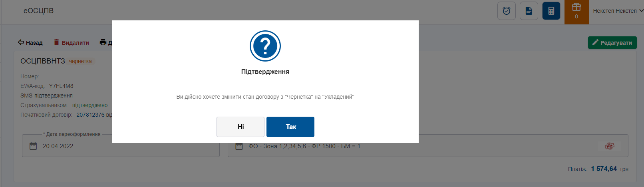Expand the Некстеп Некстеп user menu
Image resolution: width=644 pixels, height=187 pixels.
(x=618, y=11)
